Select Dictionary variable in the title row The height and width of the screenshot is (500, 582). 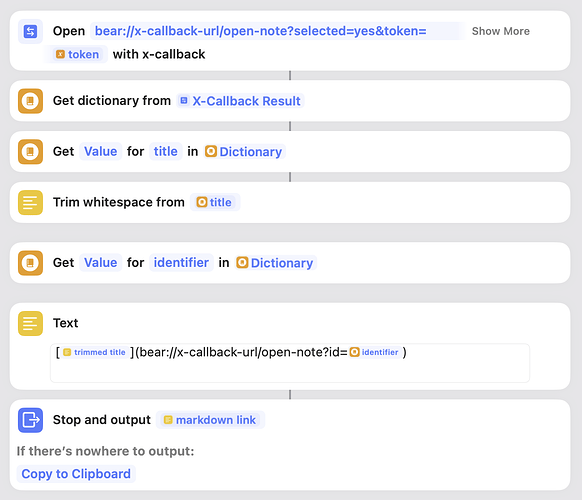[x=244, y=151]
